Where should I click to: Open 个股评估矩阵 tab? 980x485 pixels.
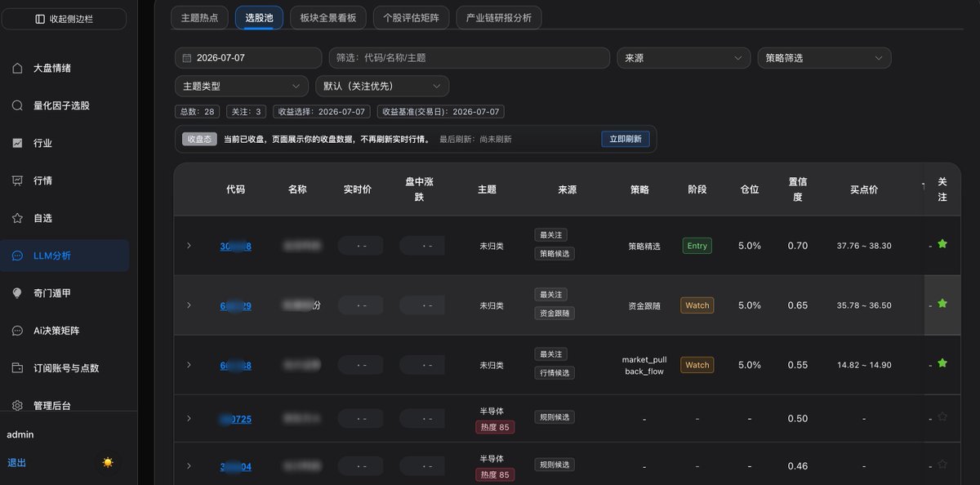pos(411,17)
